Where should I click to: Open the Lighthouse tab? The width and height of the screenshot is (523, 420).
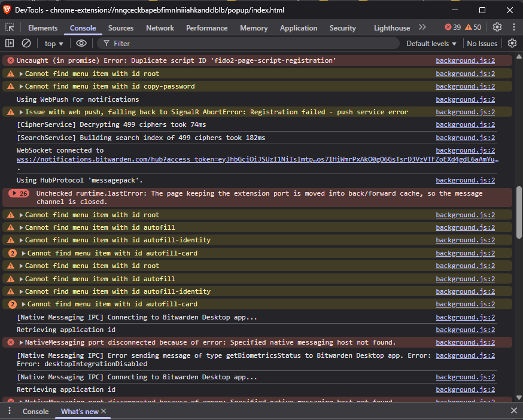[392, 28]
